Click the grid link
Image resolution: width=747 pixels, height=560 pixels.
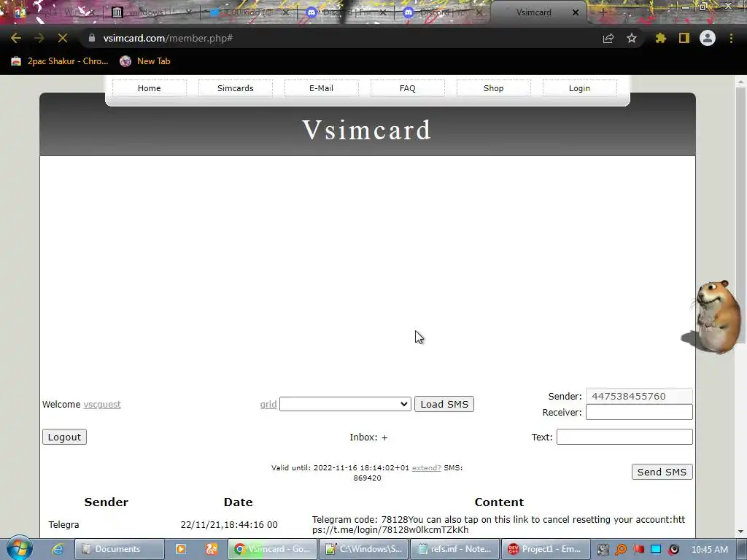(268, 404)
